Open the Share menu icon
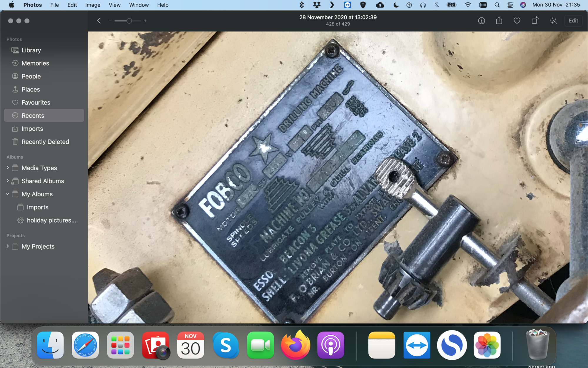 pos(499,20)
